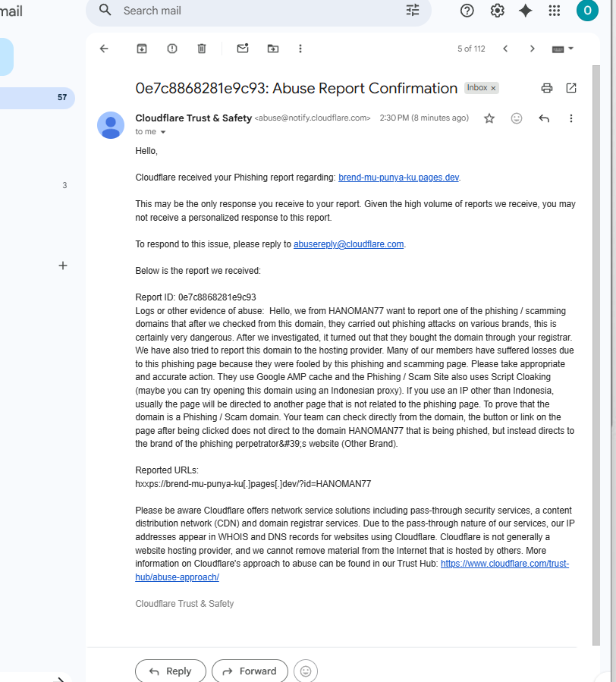Viewport: 616px width, 682px height.
Task: Open the Google apps grid
Action: tap(555, 11)
